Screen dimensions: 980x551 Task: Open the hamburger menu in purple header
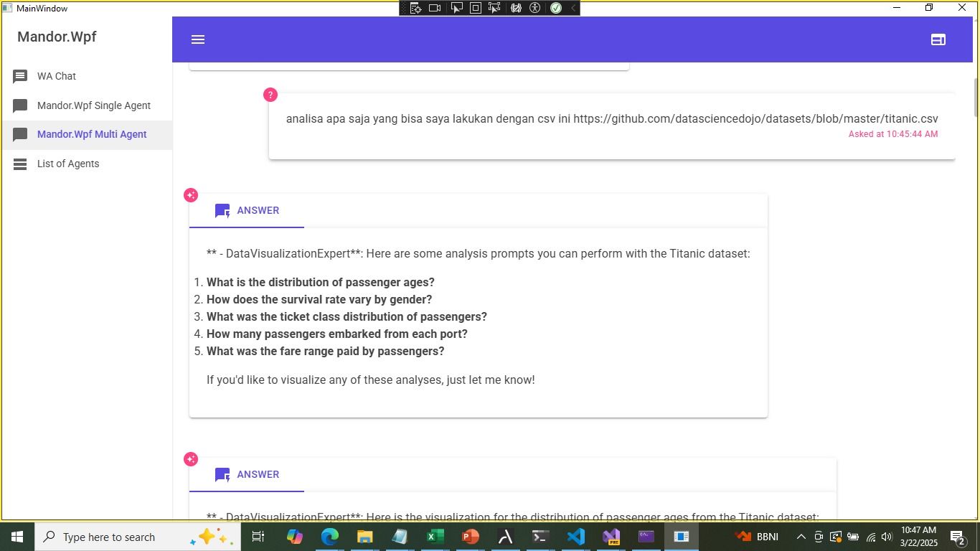(198, 39)
